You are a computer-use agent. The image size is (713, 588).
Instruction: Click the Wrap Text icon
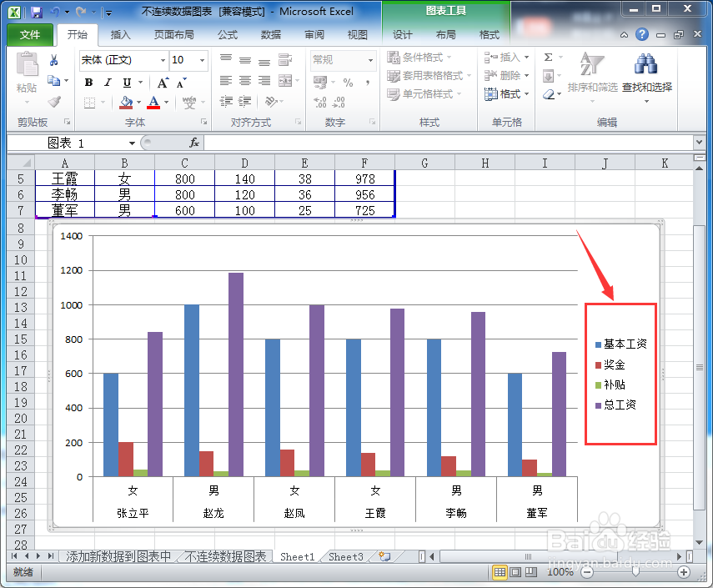[285, 59]
